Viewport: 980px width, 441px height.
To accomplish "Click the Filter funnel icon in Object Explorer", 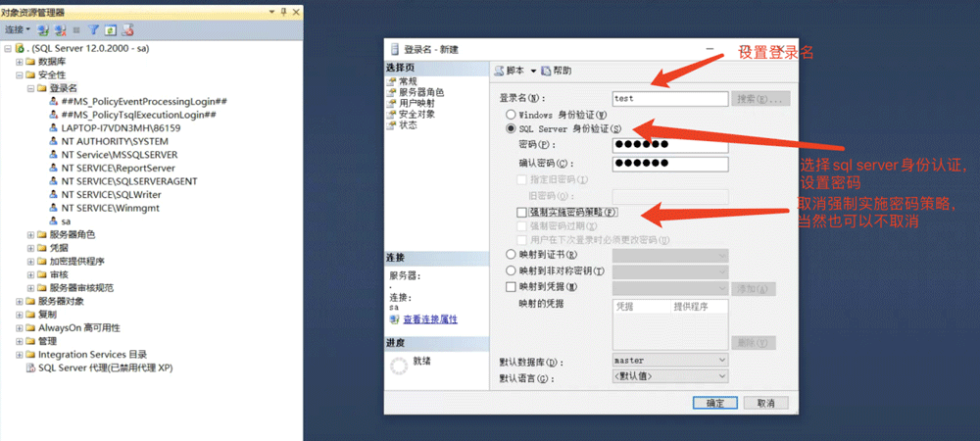I will pos(93,29).
